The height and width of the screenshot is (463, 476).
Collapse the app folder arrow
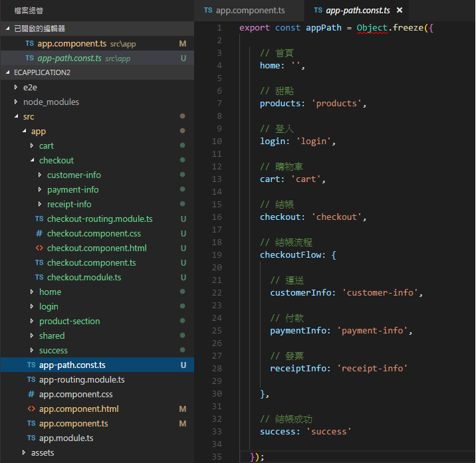coord(25,131)
